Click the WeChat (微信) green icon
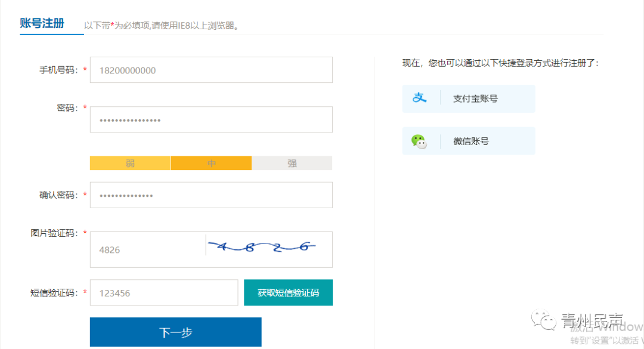644x349 pixels. click(x=419, y=141)
